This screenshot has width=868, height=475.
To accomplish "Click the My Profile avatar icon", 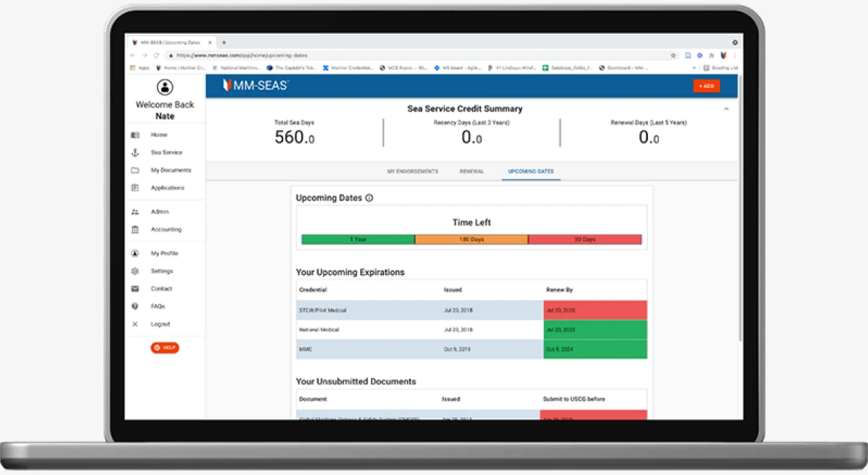I will 135,253.
